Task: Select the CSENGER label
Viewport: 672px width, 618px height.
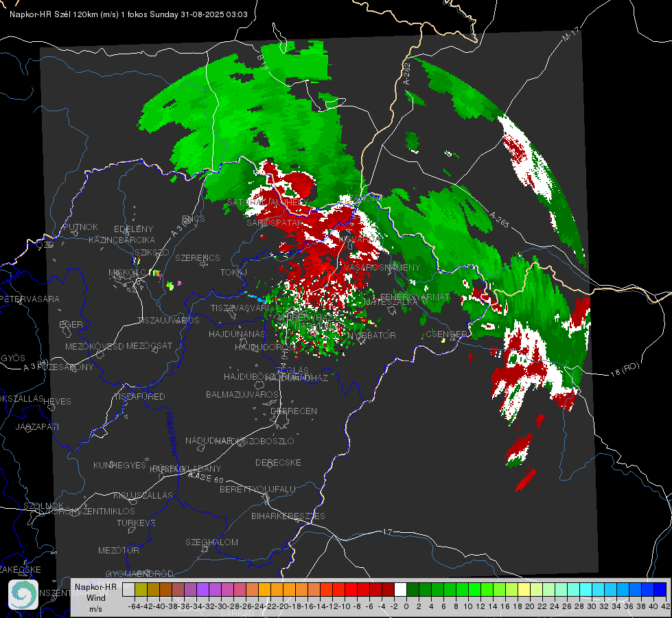Action: tap(446, 334)
